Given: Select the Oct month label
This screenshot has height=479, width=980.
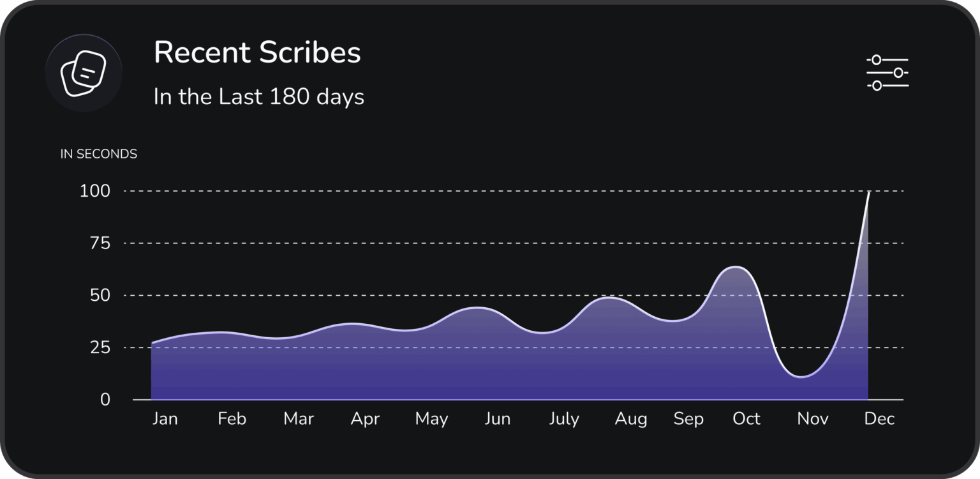Looking at the screenshot, I should click(x=746, y=419).
